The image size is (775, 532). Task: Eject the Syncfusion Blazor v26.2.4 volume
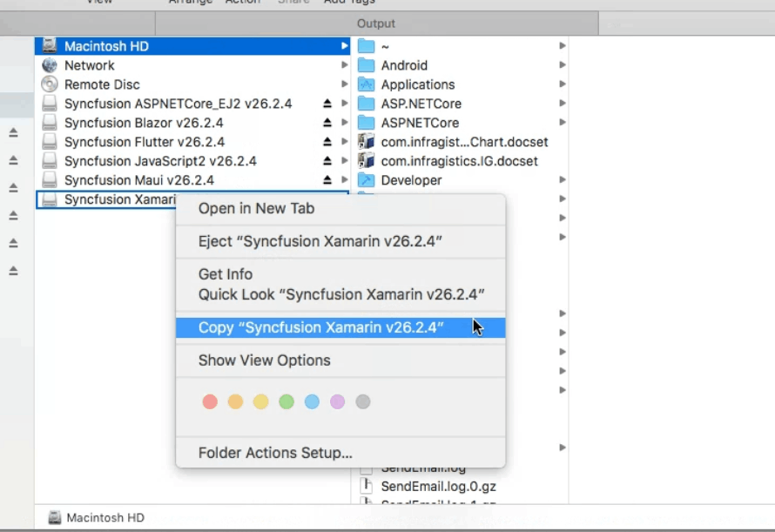(x=327, y=123)
